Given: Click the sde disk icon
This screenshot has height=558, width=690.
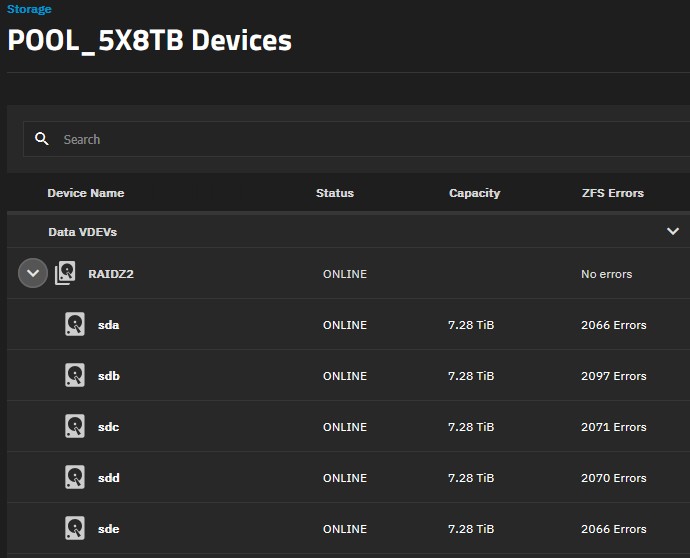Looking at the screenshot, I should (x=75, y=529).
